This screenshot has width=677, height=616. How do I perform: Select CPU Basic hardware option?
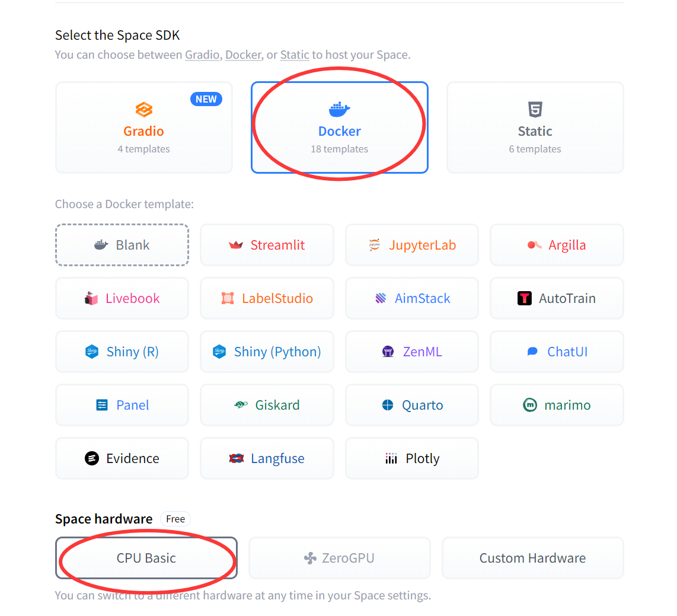[x=146, y=558]
